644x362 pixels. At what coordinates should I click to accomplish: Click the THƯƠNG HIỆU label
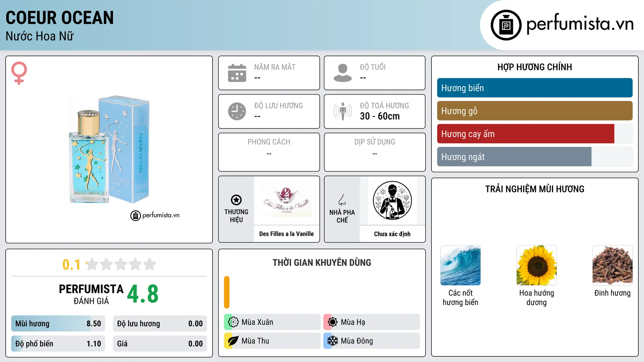coord(236,216)
